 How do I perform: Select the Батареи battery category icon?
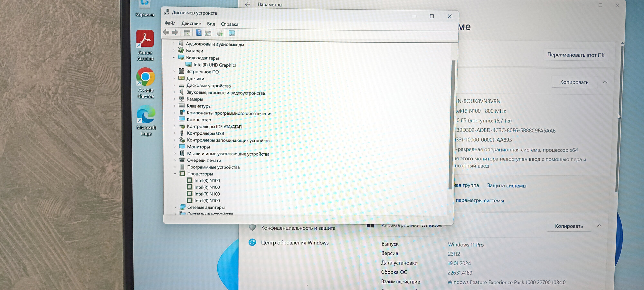[x=181, y=51]
